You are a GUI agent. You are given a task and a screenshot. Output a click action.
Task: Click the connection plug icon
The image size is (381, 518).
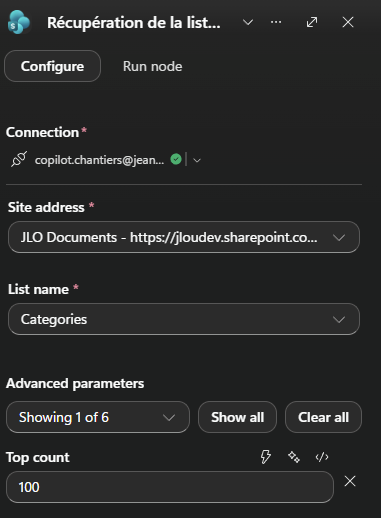coord(19,159)
